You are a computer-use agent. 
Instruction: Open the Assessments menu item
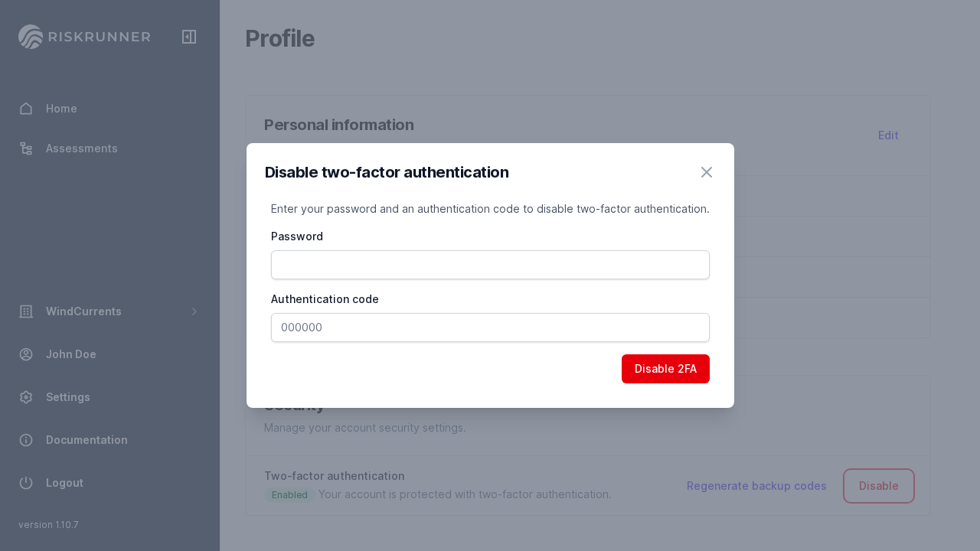[82, 148]
